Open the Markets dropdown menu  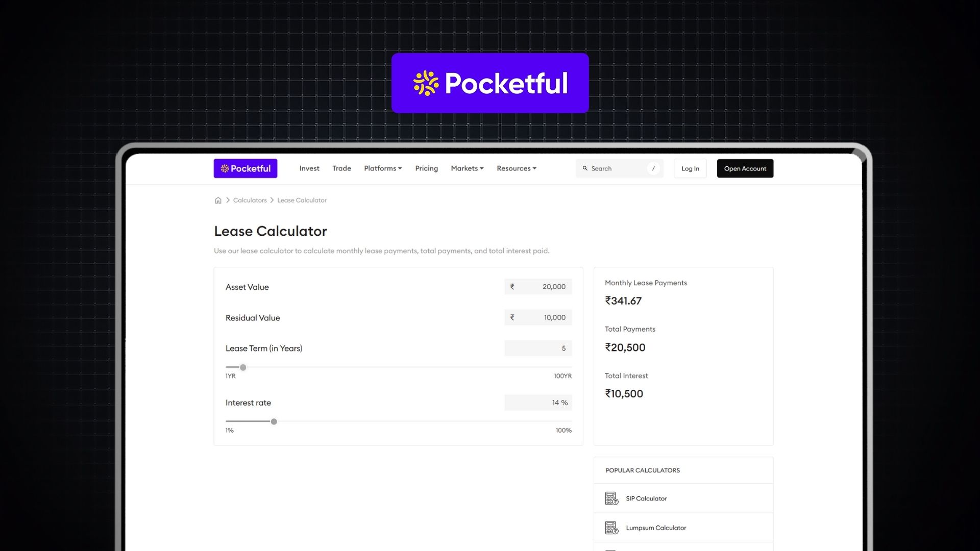tap(467, 168)
